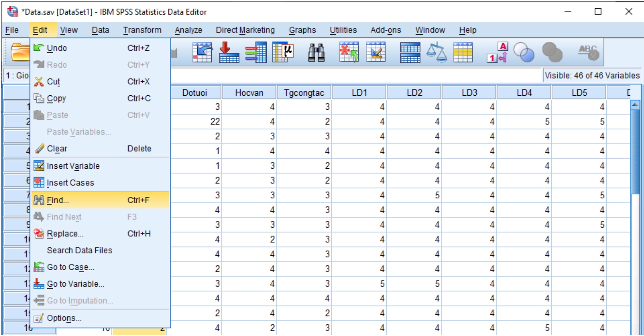644x336 pixels.
Task: Click the Insert Variable toolbar icon
Action: tap(376, 52)
